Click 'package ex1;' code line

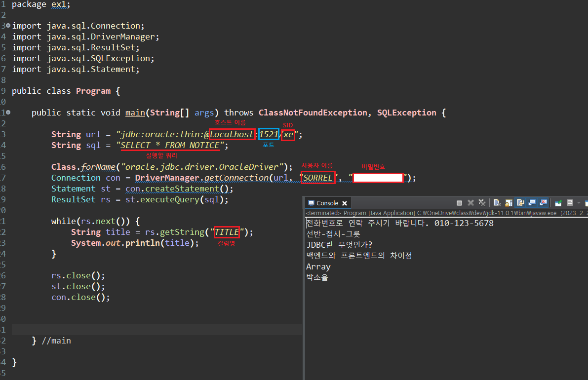click(x=41, y=4)
